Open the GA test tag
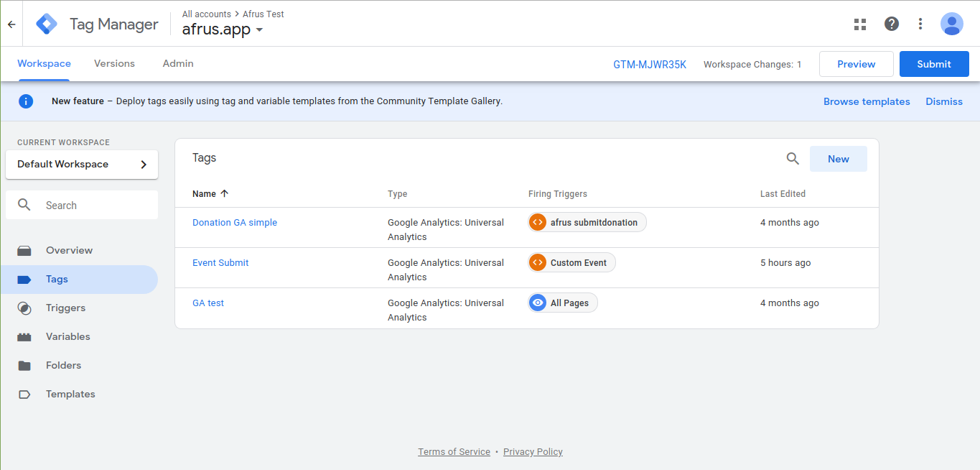 [x=208, y=303]
